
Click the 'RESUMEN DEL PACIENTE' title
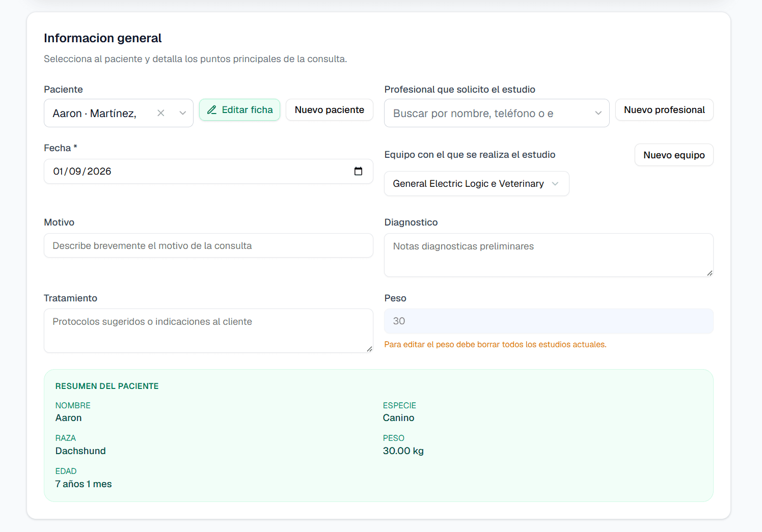click(107, 386)
